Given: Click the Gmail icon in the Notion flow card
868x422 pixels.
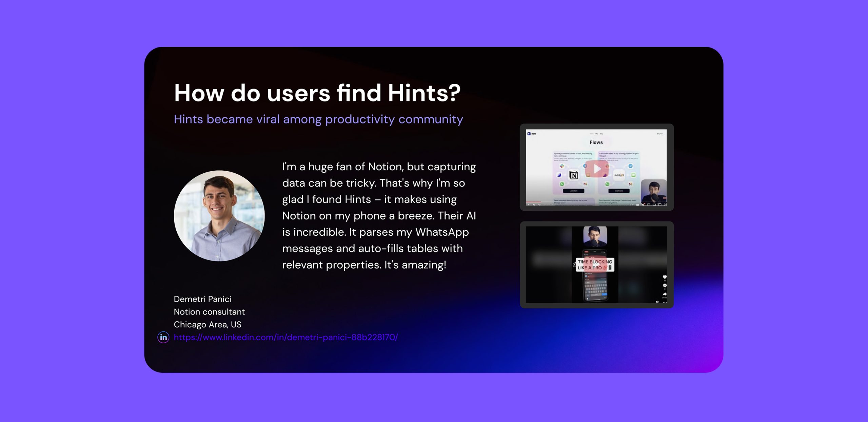Looking at the screenshot, I should (x=585, y=184).
